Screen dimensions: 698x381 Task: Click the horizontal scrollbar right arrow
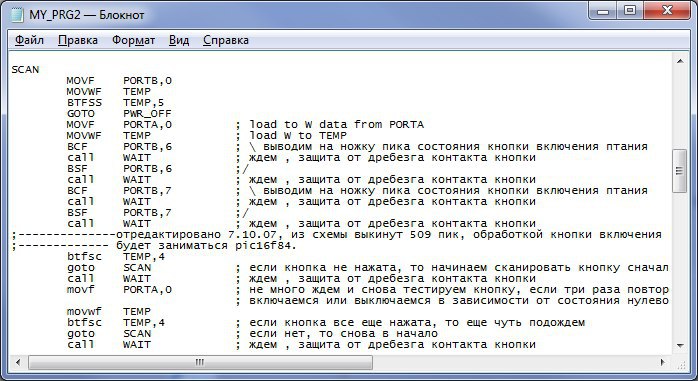pos(663,362)
